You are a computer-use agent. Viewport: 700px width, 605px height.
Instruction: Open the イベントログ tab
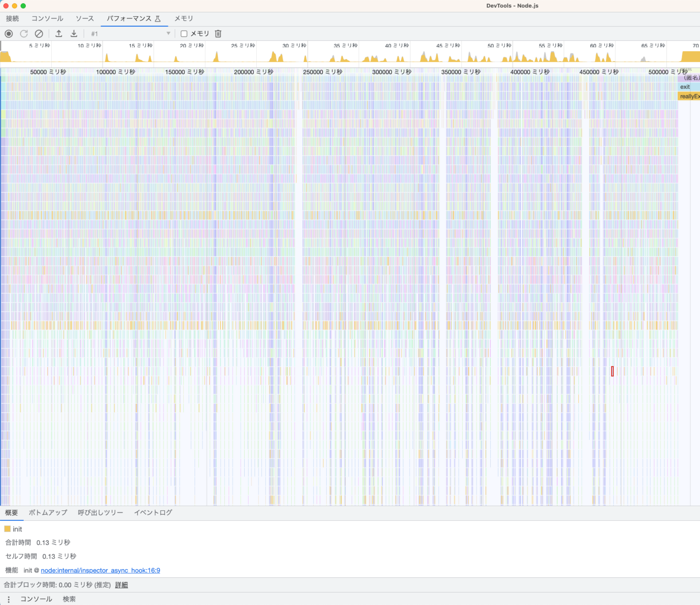coord(153,513)
